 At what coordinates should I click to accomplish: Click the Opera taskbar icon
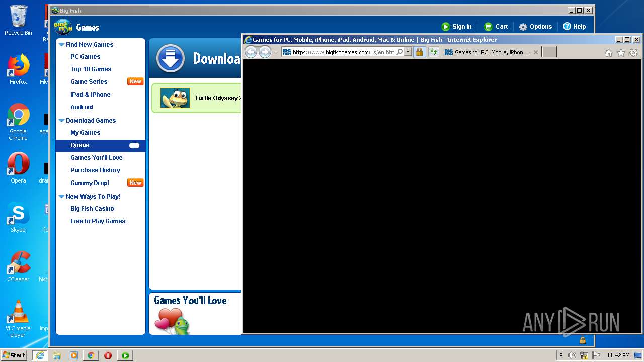coord(108,355)
